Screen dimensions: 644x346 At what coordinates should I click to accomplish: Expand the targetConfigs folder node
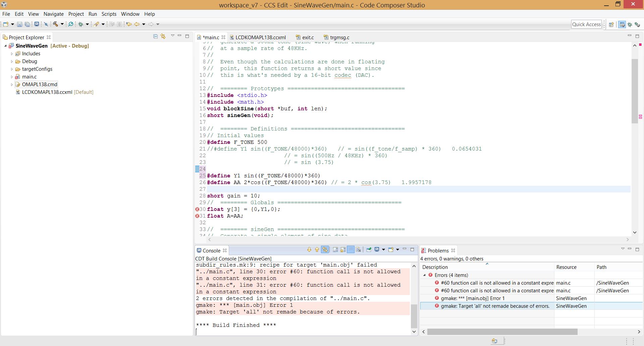click(x=12, y=69)
